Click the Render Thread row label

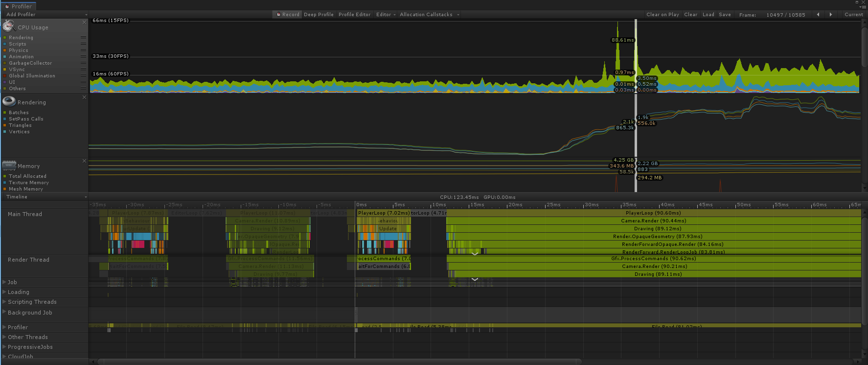[28, 260]
